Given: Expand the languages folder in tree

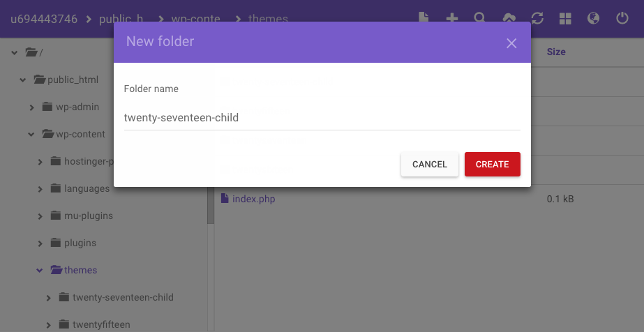Looking at the screenshot, I should (x=40, y=189).
